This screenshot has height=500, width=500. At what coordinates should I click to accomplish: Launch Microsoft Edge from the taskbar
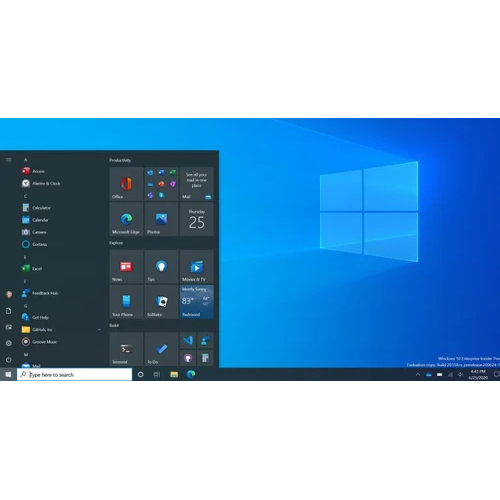[191, 374]
